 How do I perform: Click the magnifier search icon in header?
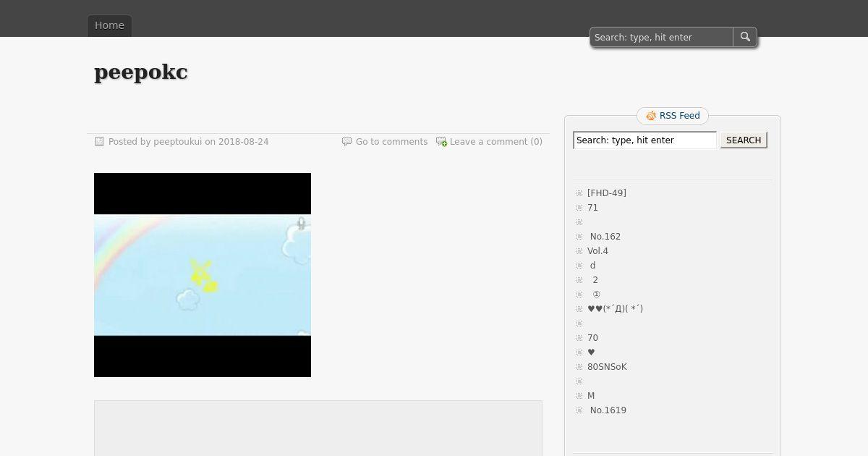[745, 37]
